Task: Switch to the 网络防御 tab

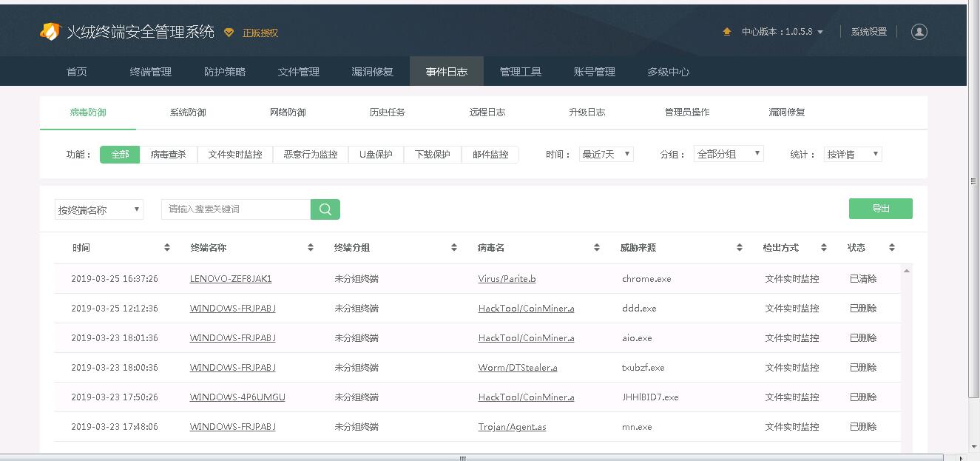Action: pyautogui.click(x=288, y=112)
